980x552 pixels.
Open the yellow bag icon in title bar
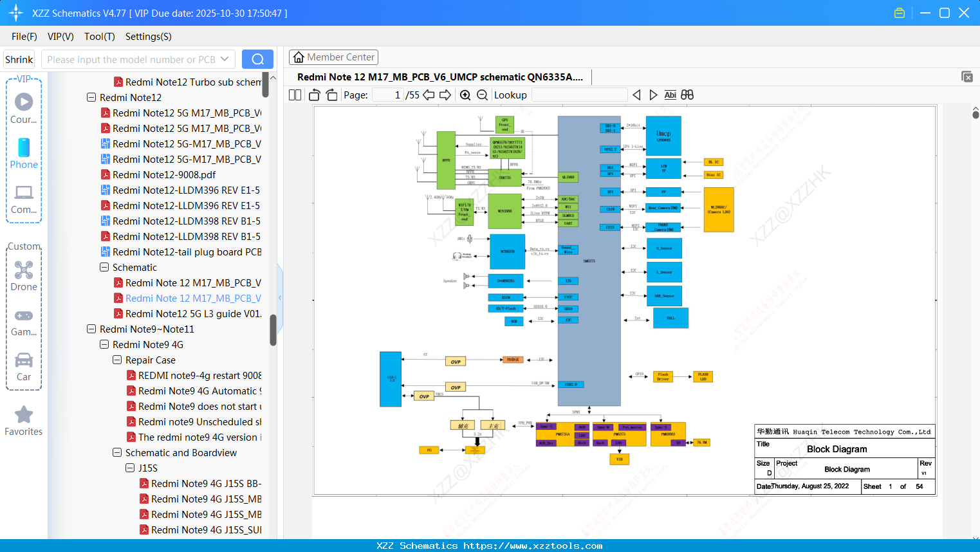[900, 13]
